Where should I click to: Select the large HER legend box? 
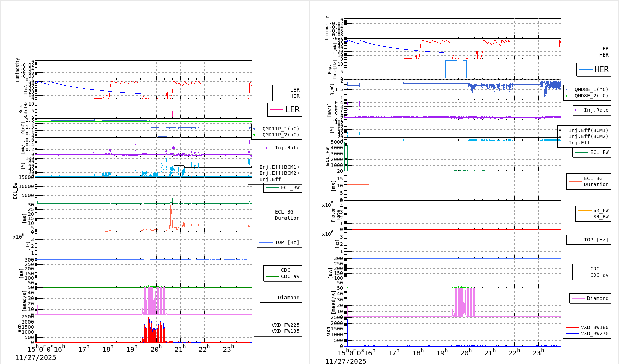pos(594,70)
